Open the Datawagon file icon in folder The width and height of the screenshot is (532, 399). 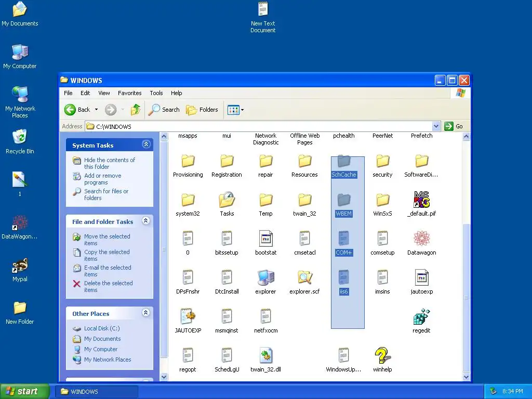421,238
